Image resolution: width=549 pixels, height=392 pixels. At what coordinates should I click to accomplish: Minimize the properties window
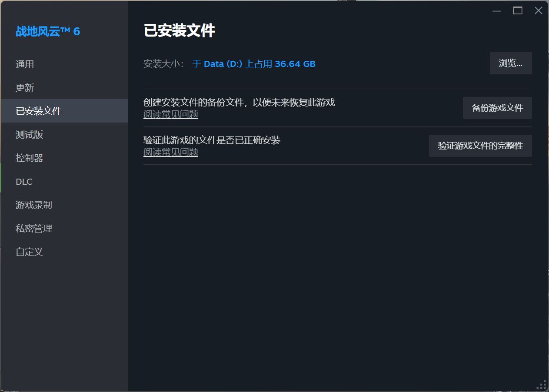tap(497, 11)
